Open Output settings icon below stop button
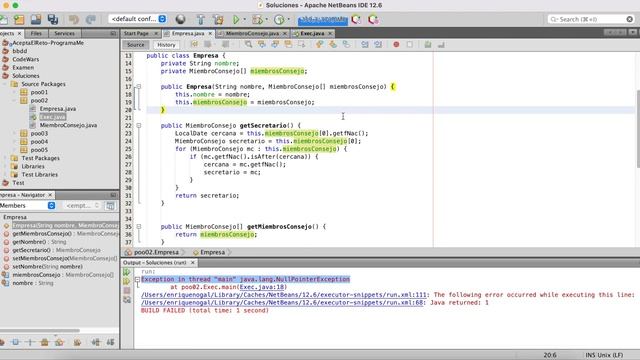This screenshot has width=640, height=360. point(127,300)
